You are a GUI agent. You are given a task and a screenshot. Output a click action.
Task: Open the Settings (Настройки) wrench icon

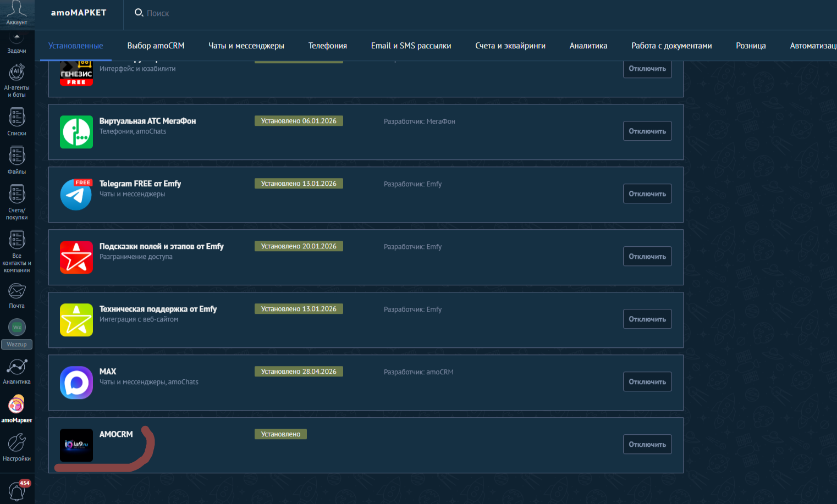tap(16, 442)
